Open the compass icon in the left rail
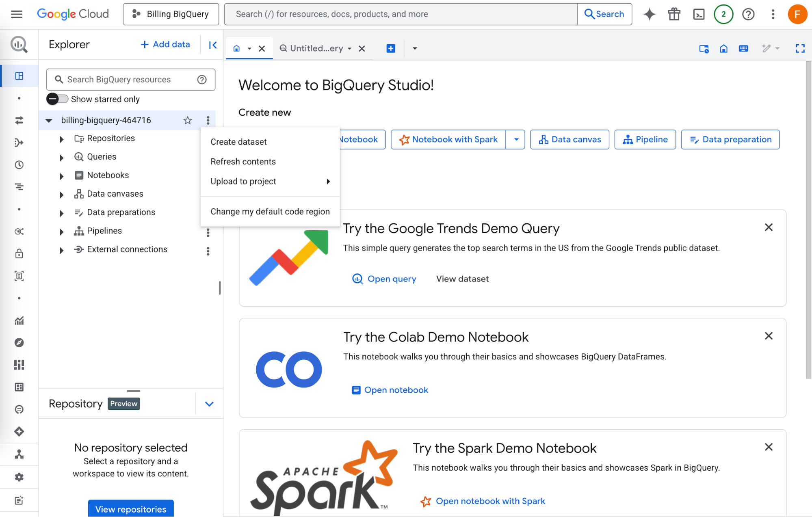The height and width of the screenshot is (517, 812). [19, 343]
